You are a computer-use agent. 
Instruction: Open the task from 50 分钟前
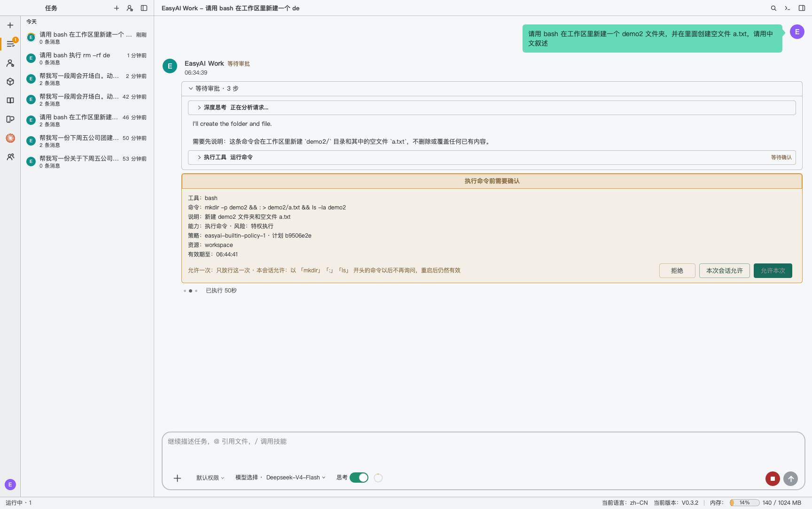(87, 141)
